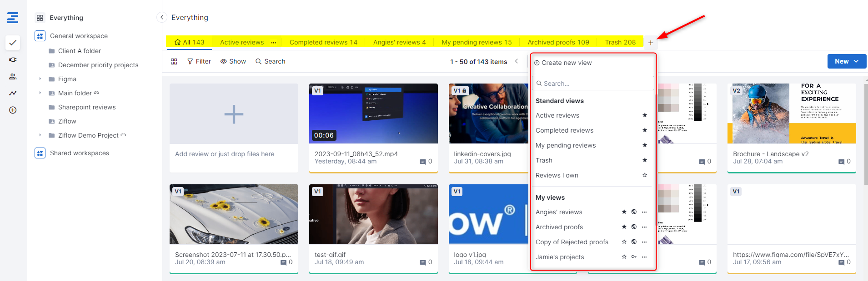Click globe sharing icon for Archived proofs
Image resolution: width=868 pixels, height=281 pixels.
[x=634, y=227]
